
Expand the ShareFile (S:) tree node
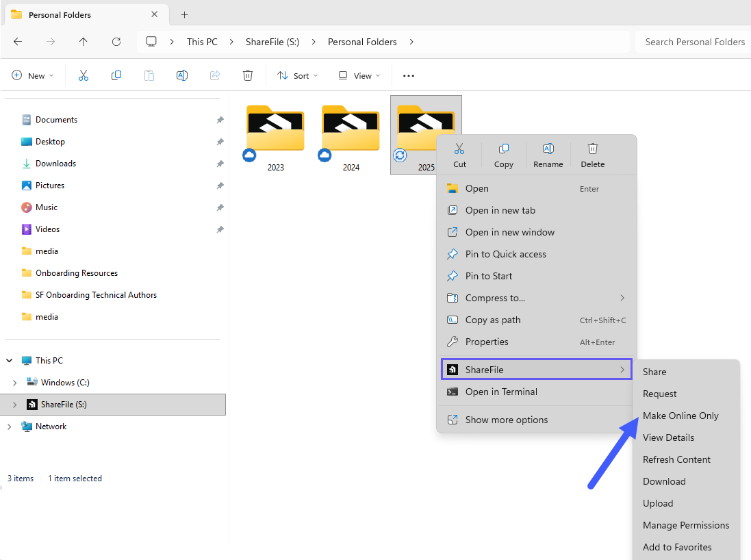click(15, 405)
